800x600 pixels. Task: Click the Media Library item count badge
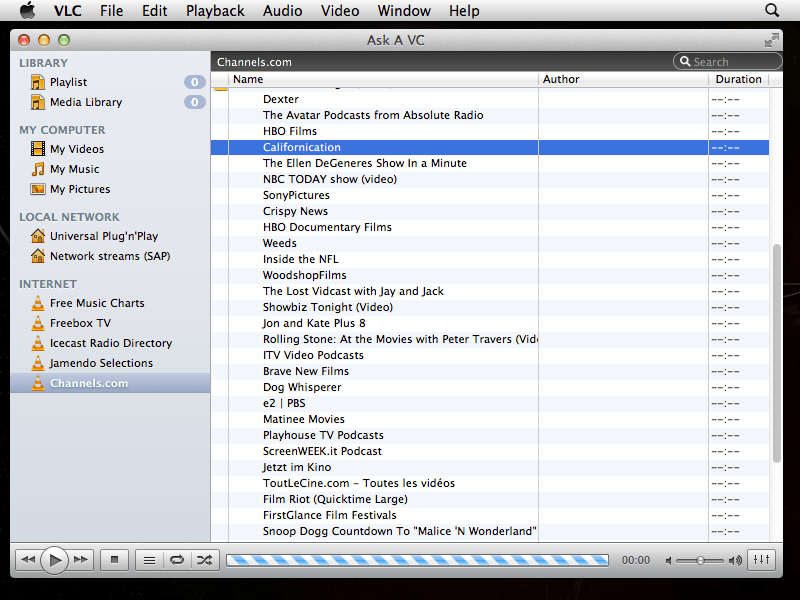(x=194, y=102)
